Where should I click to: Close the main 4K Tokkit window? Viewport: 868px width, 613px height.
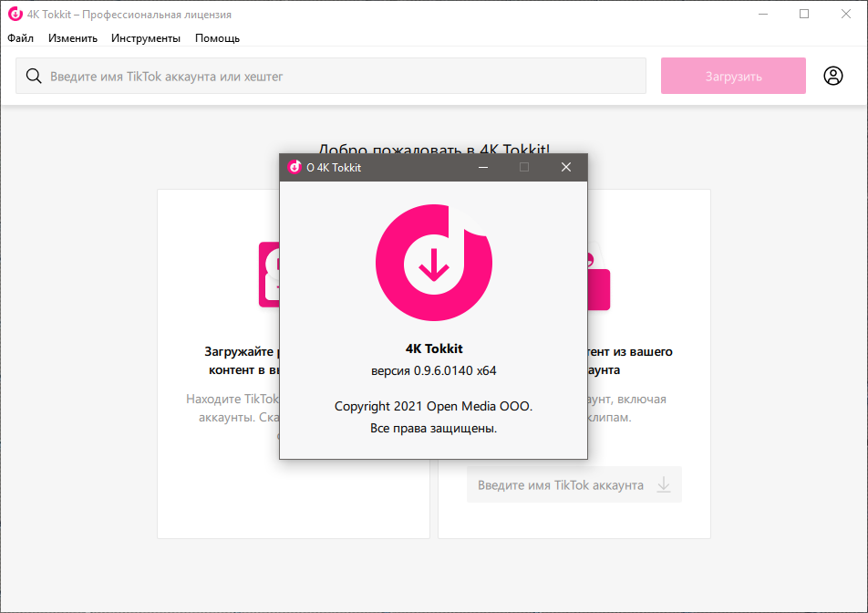(x=846, y=14)
